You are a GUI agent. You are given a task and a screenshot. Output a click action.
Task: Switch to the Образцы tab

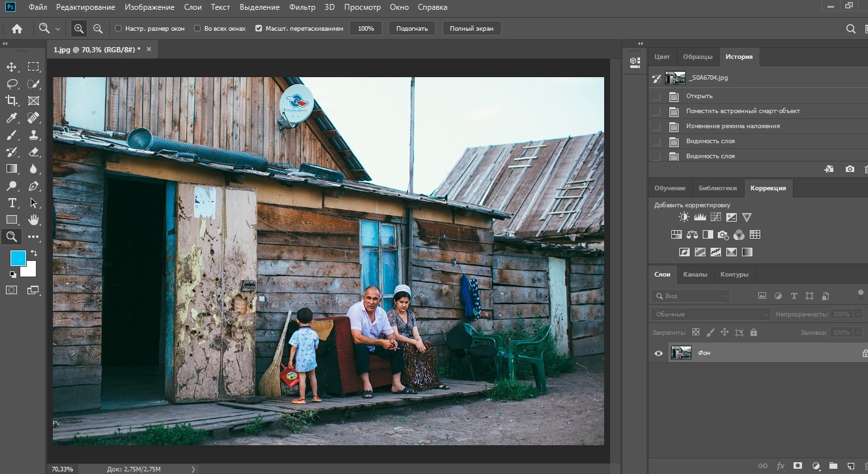tap(698, 57)
